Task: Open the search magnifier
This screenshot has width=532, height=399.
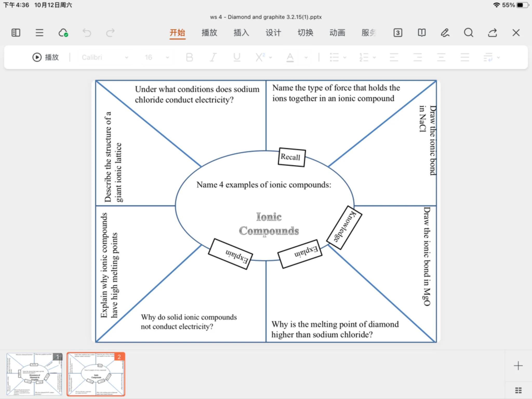Action: click(x=469, y=33)
